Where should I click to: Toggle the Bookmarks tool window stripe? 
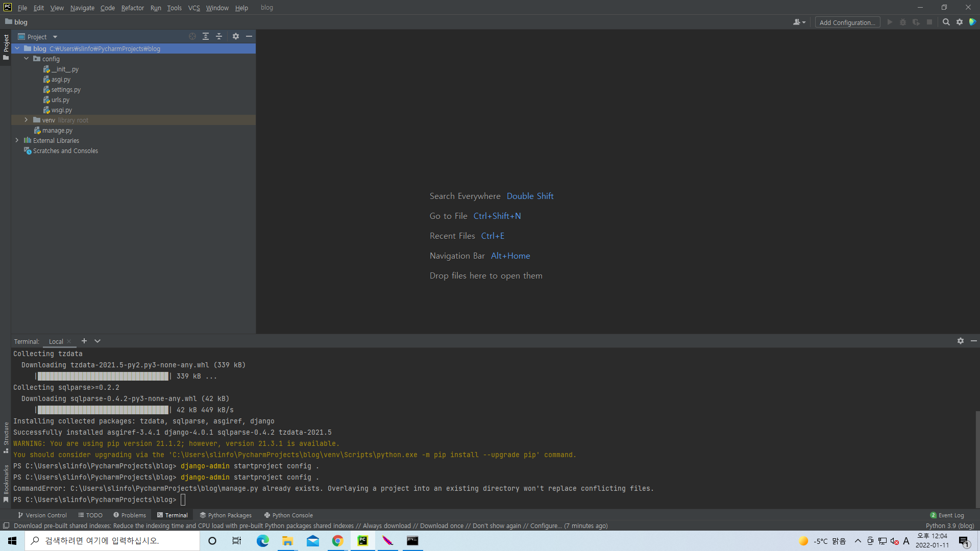point(6,483)
